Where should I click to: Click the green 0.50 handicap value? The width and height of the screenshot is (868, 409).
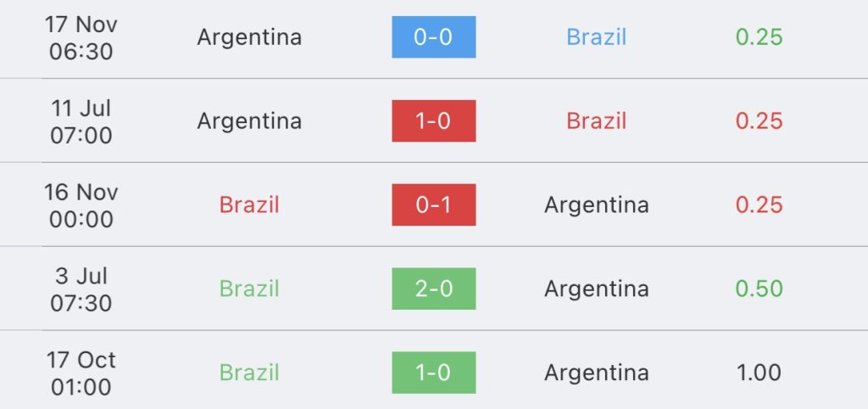tap(759, 289)
